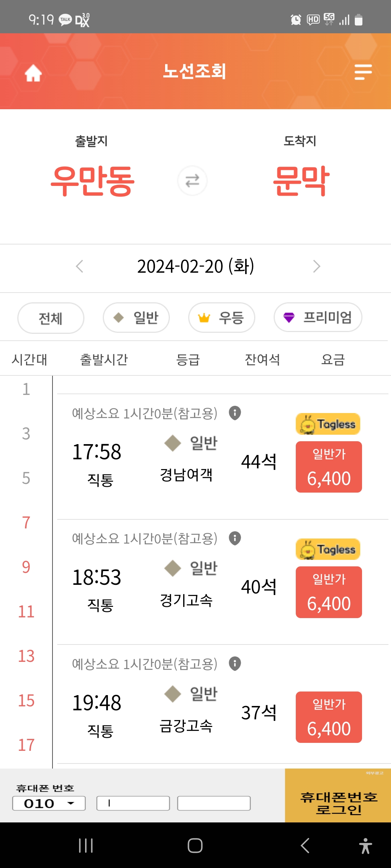391x868 pixels.
Task: Filter by 프리미엄 grade buses
Action: click(318, 318)
